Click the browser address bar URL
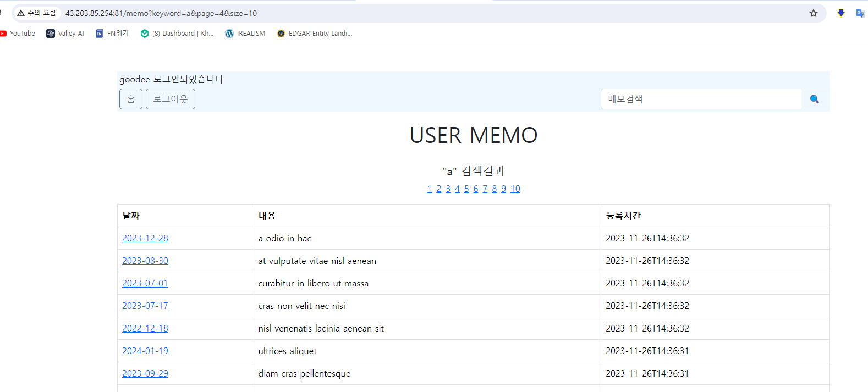 click(161, 13)
